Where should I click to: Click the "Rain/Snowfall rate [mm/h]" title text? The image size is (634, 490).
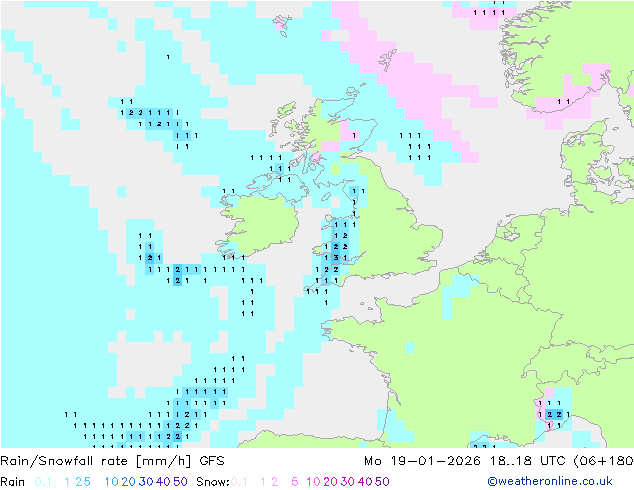point(97,461)
